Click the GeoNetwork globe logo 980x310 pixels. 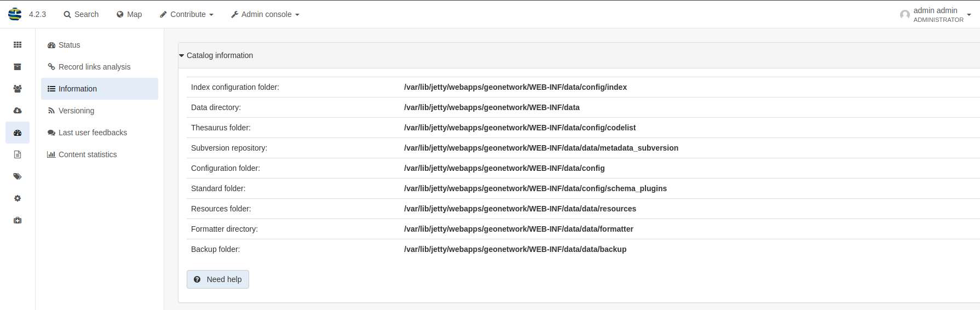(x=15, y=14)
